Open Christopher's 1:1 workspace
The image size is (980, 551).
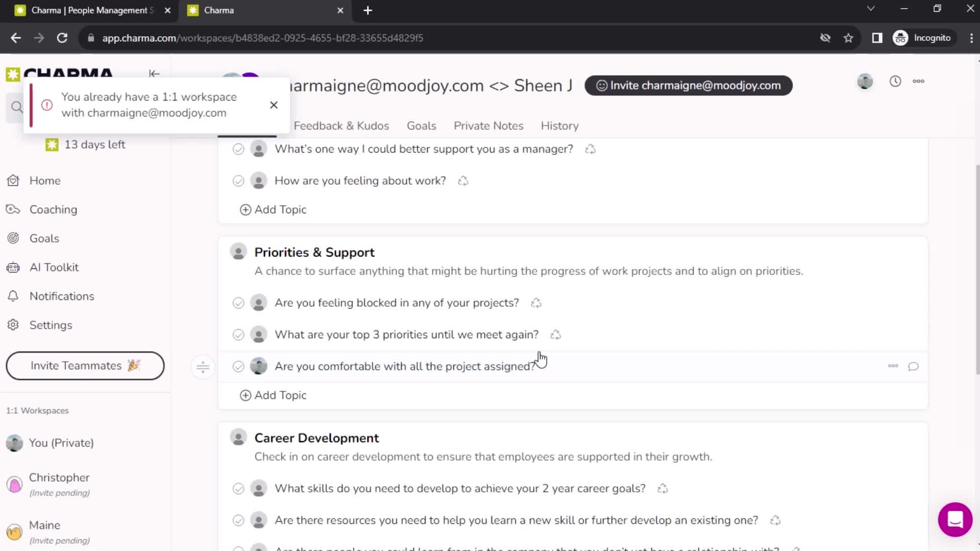tap(59, 484)
